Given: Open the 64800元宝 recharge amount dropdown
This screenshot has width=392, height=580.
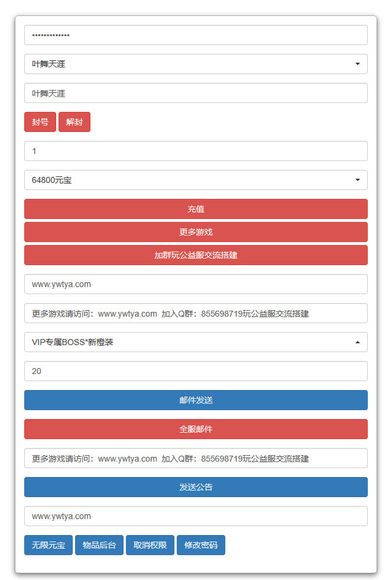Looking at the screenshot, I should (196, 180).
